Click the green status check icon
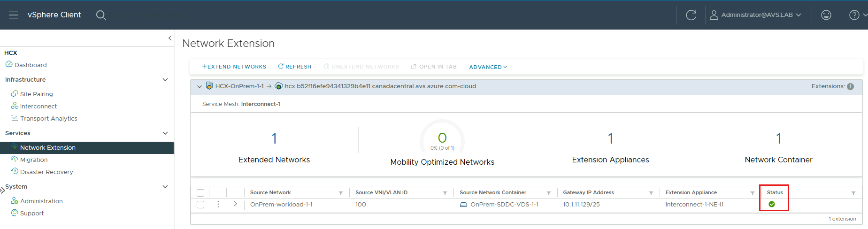Viewport: 868px width, 229px height. pyautogui.click(x=772, y=204)
